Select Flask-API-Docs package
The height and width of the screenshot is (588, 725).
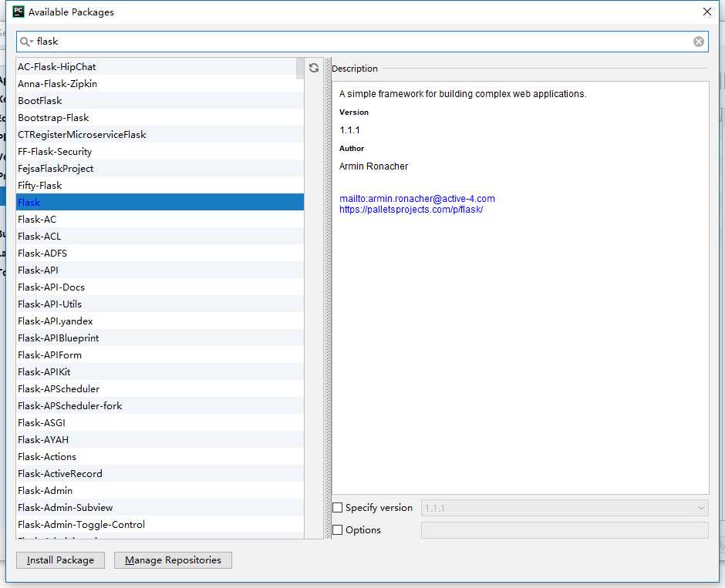(x=160, y=287)
